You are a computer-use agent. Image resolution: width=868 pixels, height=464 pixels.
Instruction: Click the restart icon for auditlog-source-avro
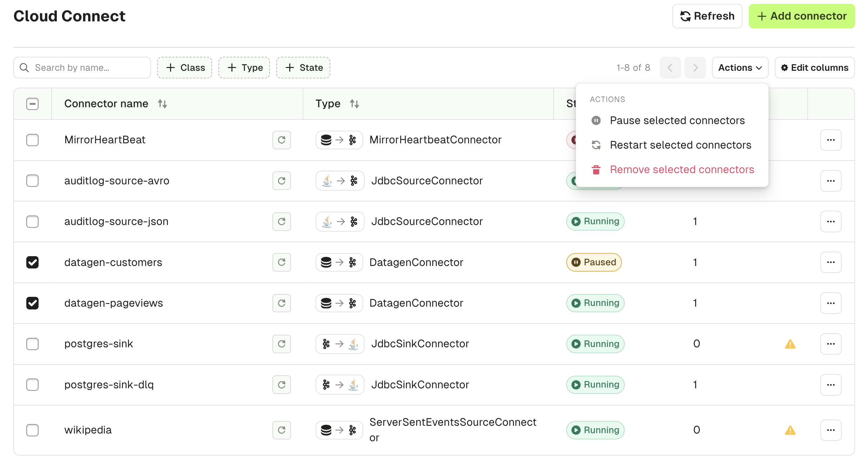click(x=282, y=181)
